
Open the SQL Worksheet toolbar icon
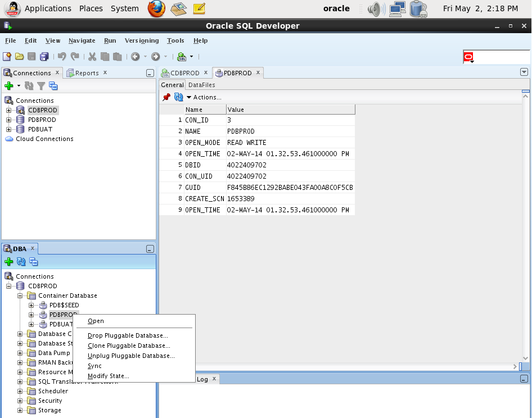coord(182,56)
